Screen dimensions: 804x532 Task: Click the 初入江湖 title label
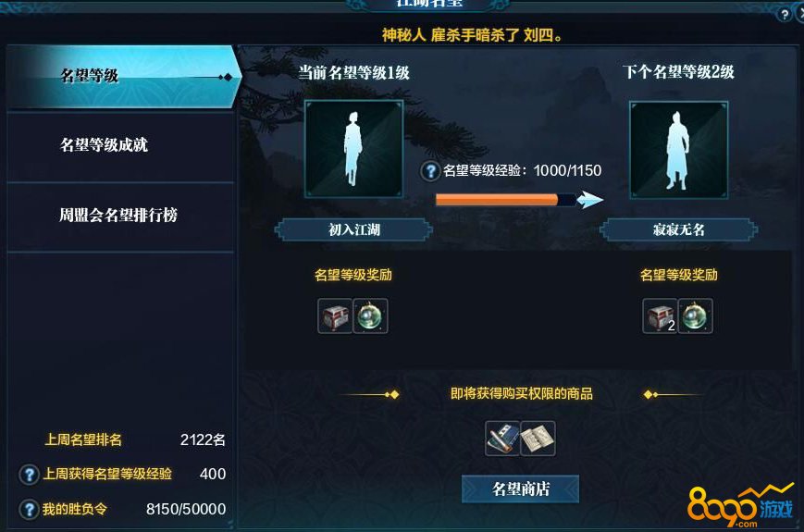[353, 229]
